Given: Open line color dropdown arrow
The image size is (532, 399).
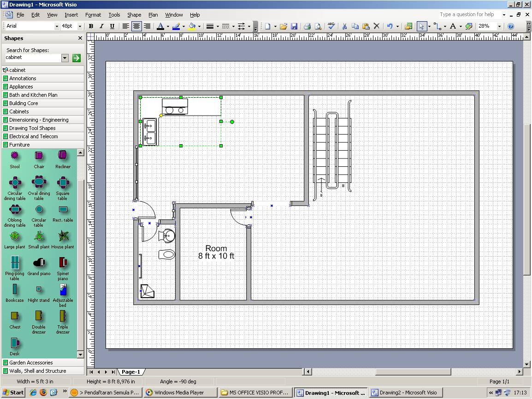Looking at the screenshot, I should (183, 26).
